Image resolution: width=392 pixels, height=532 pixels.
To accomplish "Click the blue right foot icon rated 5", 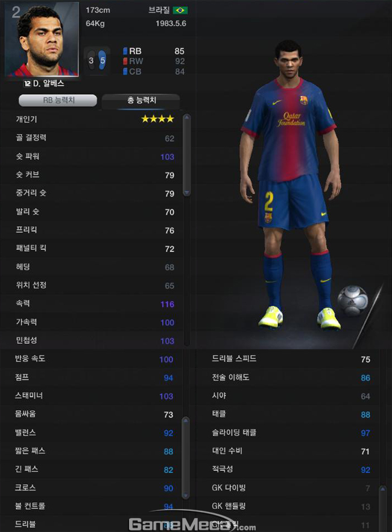I will tap(103, 60).
